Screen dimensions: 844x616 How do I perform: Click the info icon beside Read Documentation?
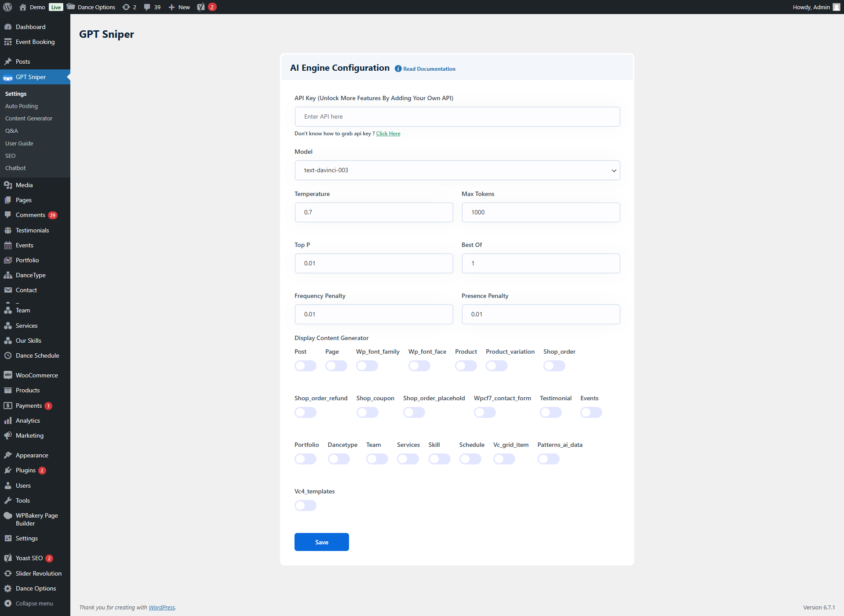(x=398, y=69)
